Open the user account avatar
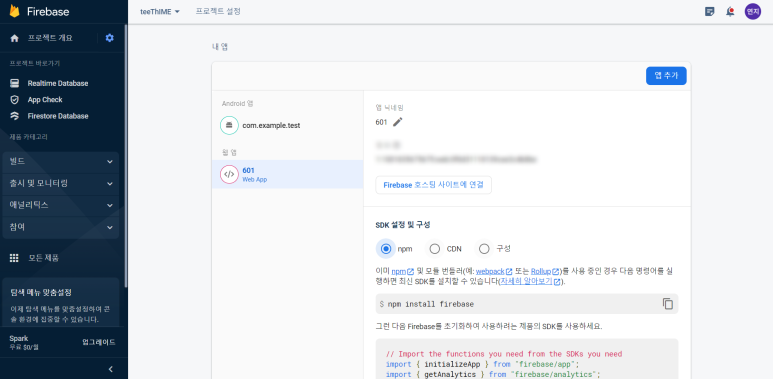773x379 pixels. (x=753, y=11)
